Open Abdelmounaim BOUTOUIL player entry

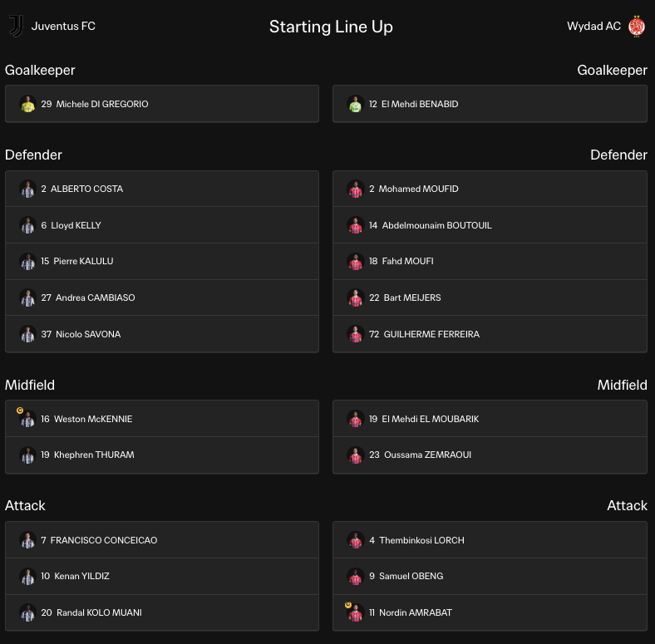490,225
